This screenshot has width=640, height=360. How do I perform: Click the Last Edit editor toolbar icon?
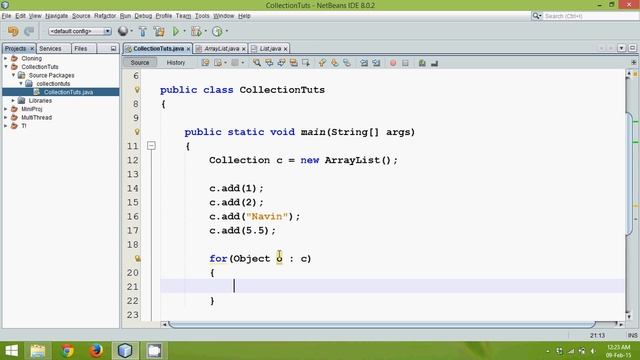click(x=205, y=63)
